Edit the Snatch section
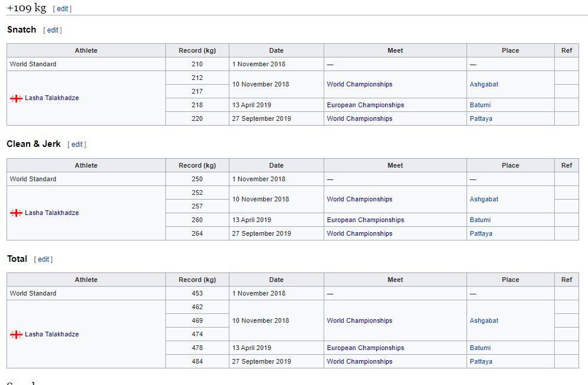The width and height of the screenshot is (588, 385). click(53, 30)
